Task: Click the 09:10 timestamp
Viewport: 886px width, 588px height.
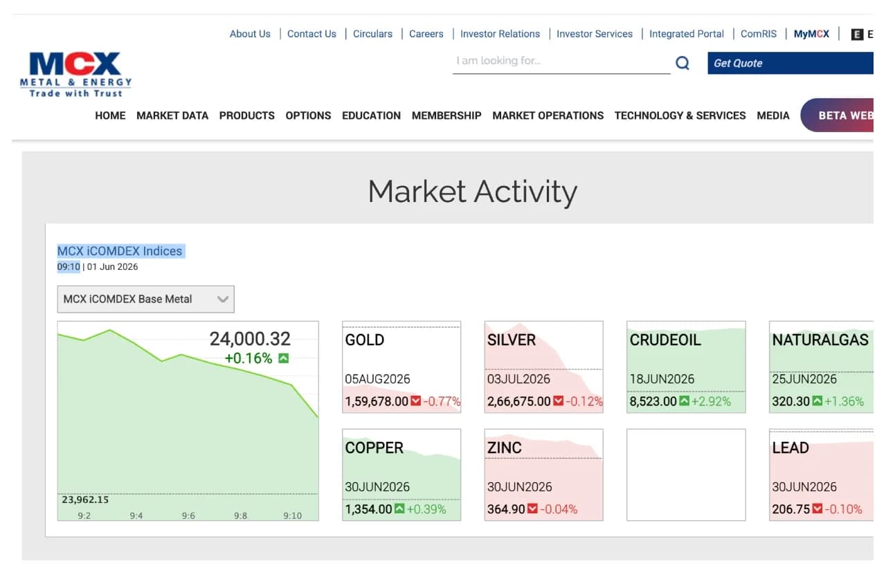Action: [x=69, y=267]
